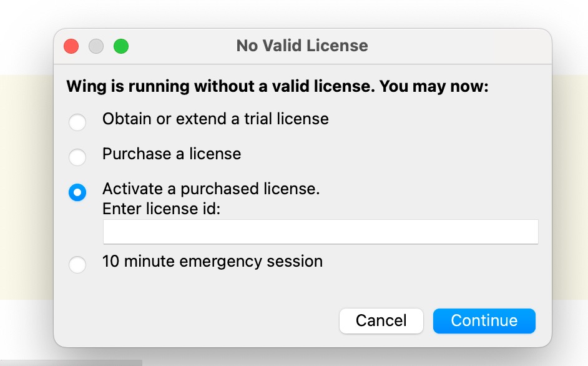588x366 pixels.
Task: Click the empty title bar area right of the title
Action: pyautogui.click(x=462, y=46)
